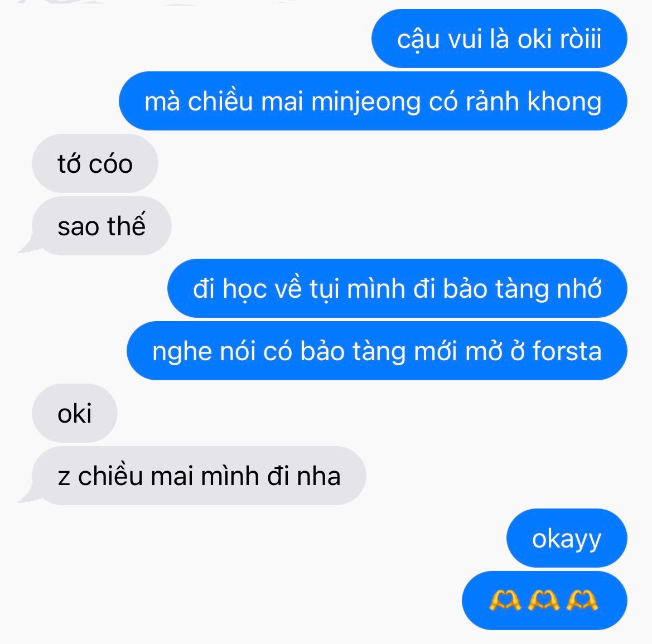This screenshot has height=644, width=652.
Task: Click the first heart hands emoji
Action: pos(505,601)
